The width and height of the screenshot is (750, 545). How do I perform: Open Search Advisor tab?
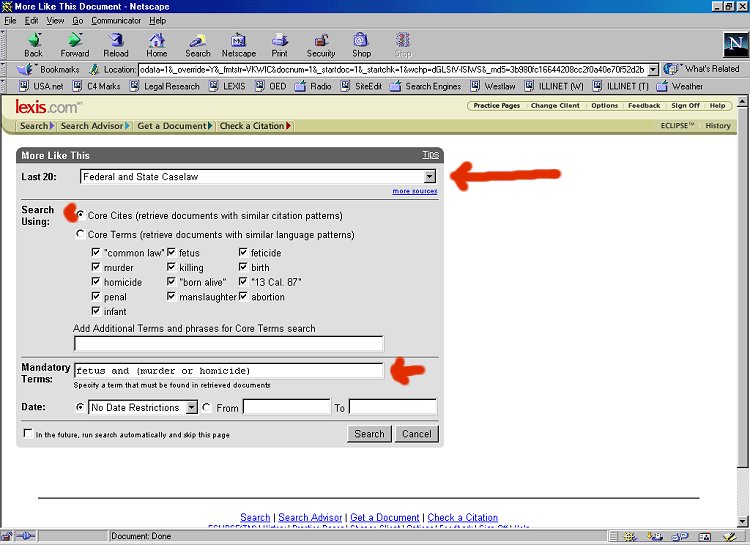click(95, 126)
